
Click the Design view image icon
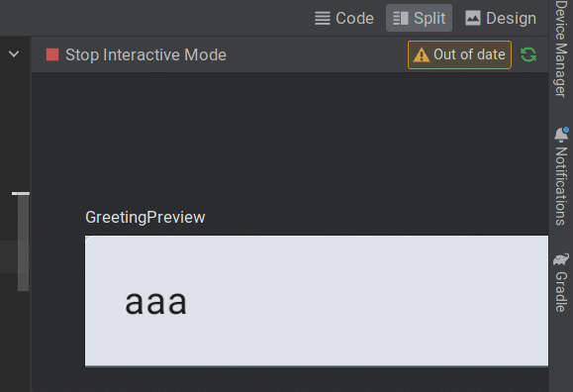(x=473, y=18)
